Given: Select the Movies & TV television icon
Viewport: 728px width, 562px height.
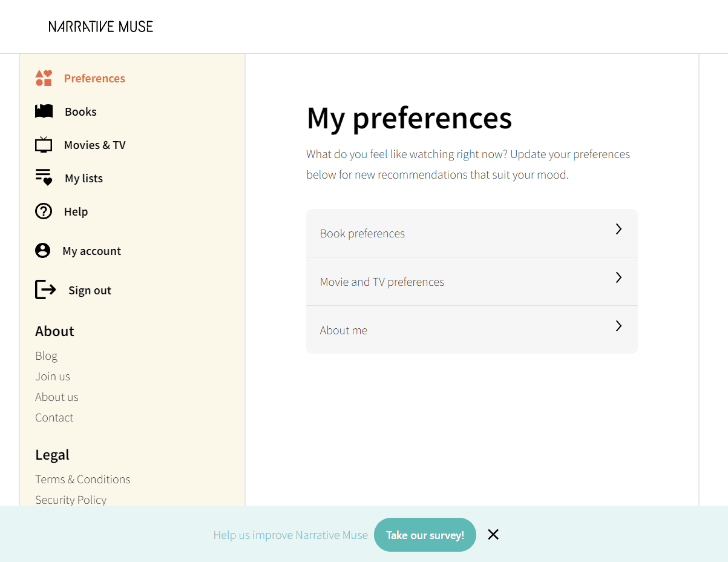Looking at the screenshot, I should tap(44, 144).
